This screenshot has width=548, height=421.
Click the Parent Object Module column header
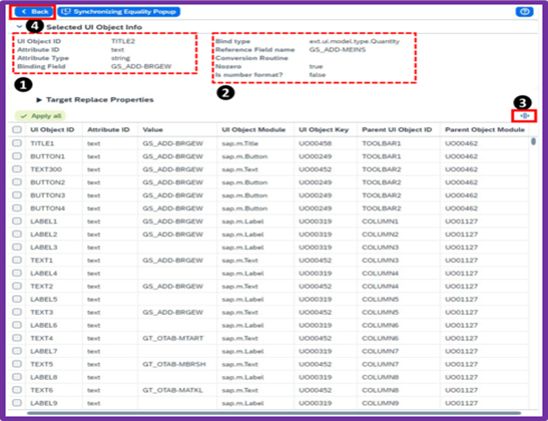pyautogui.click(x=485, y=130)
